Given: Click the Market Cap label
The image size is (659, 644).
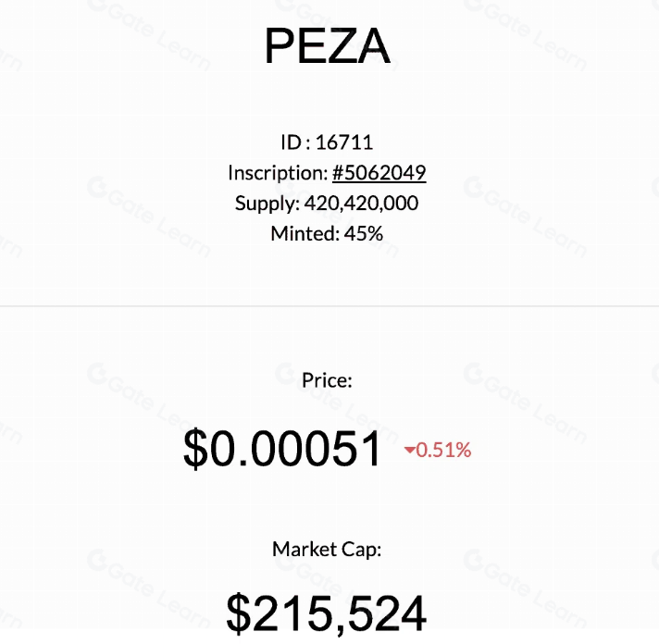Looking at the screenshot, I should (x=327, y=549).
